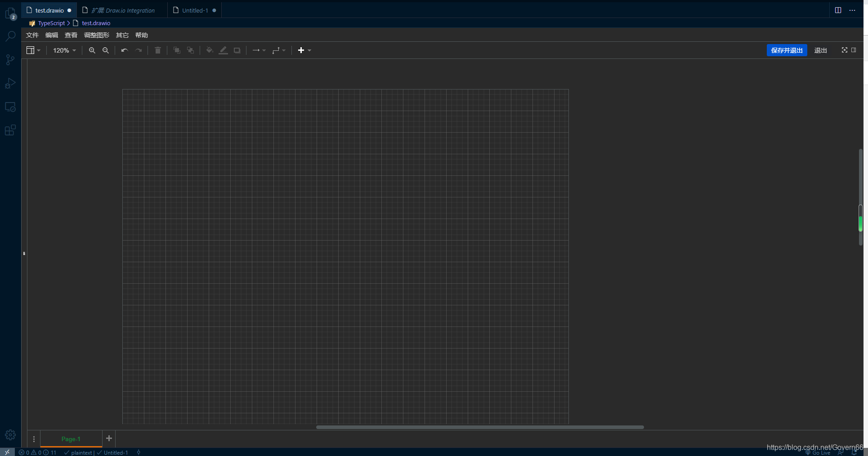This screenshot has width=868, height=456.
Task: Open the view layout dropdown
Action: click(x=33, y=50)
